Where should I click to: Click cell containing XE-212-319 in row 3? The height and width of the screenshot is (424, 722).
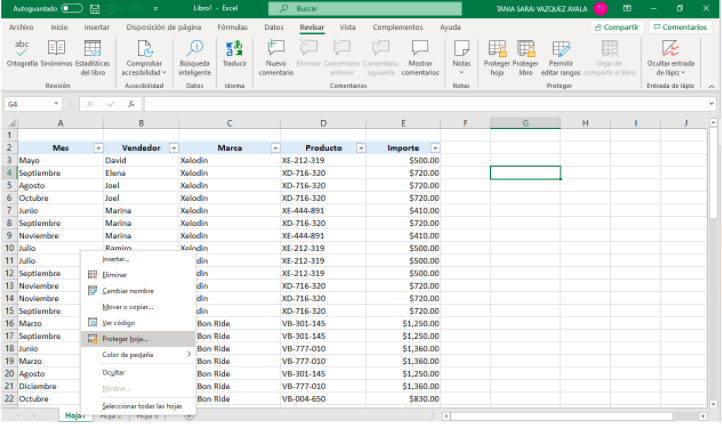(323, 161)
